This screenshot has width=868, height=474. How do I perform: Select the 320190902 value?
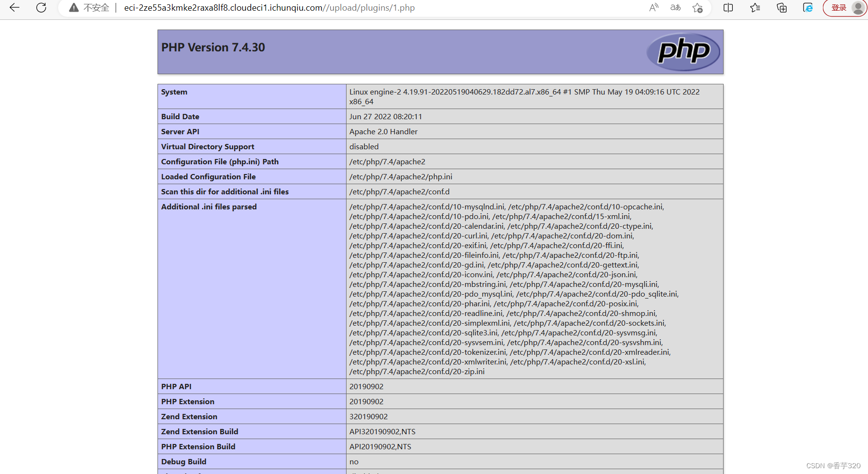tap(369, 417)
